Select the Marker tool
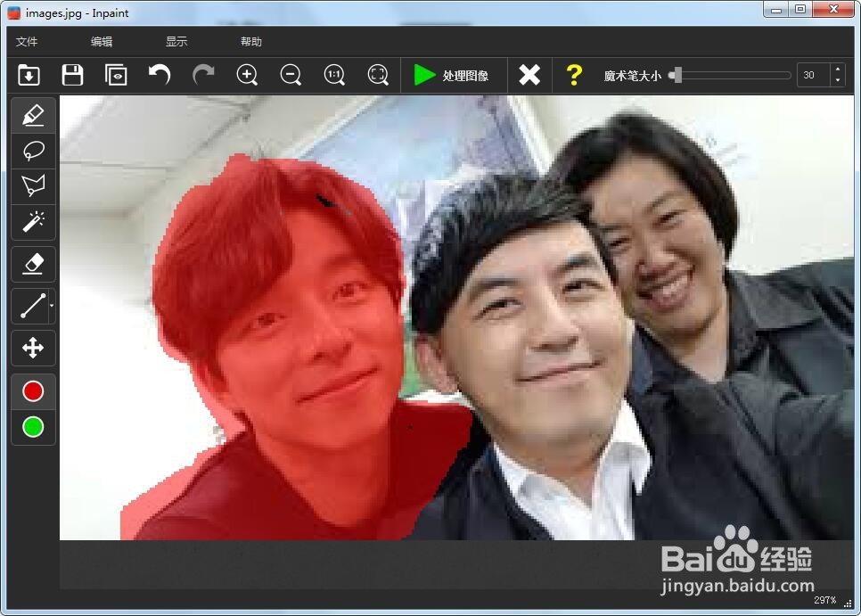 click(32, 114)
